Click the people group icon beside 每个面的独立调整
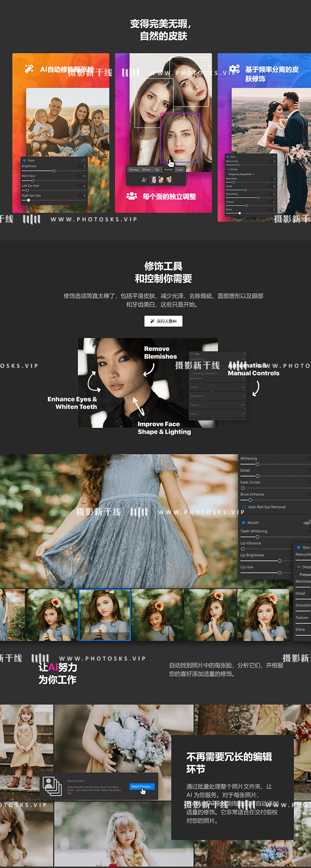The image size is (311, 868). 132,196
